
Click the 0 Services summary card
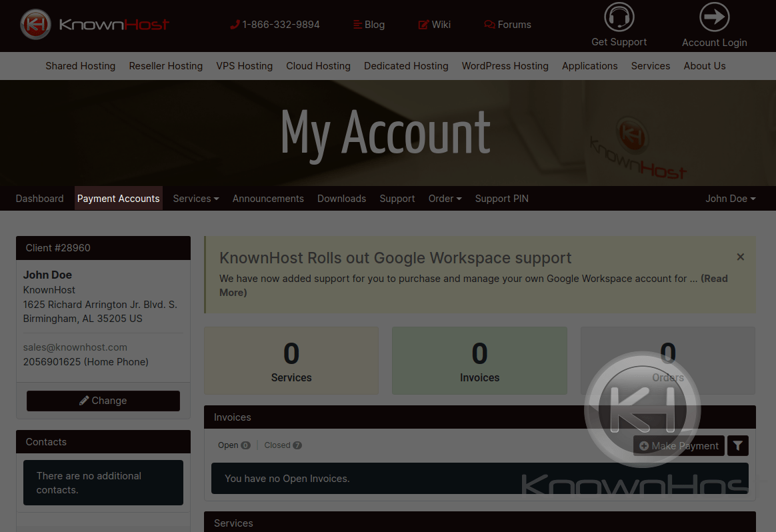[291, 361]
